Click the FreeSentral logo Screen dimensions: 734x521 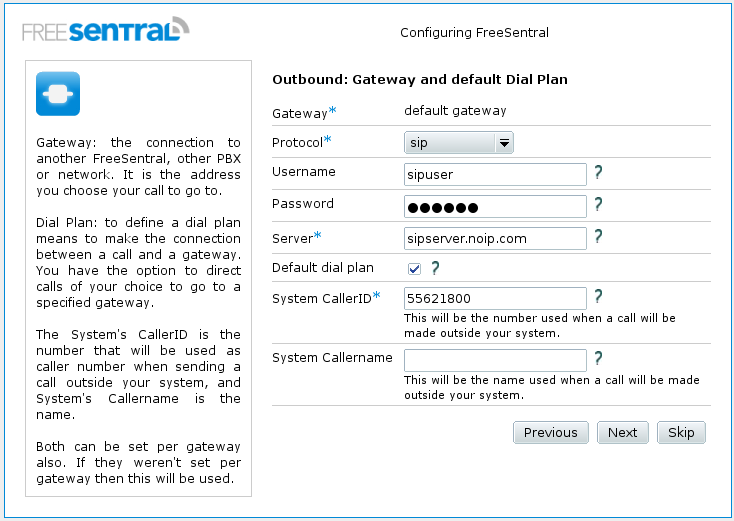(x=106, y=29)
